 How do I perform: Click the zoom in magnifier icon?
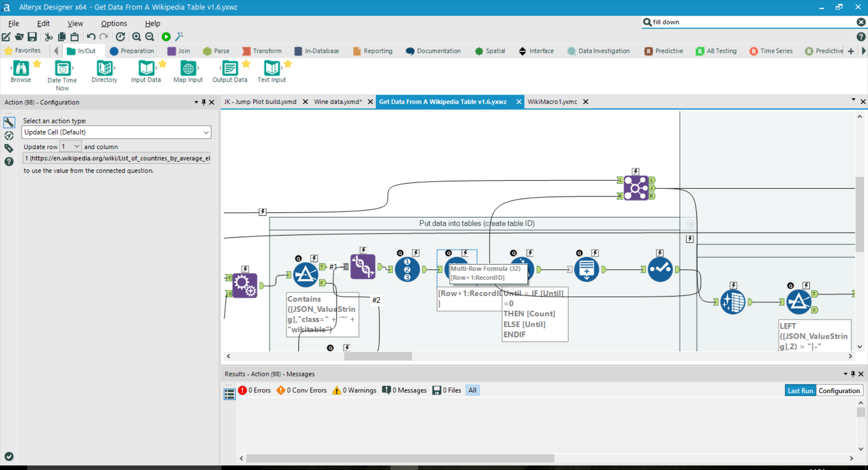point(137,37)
